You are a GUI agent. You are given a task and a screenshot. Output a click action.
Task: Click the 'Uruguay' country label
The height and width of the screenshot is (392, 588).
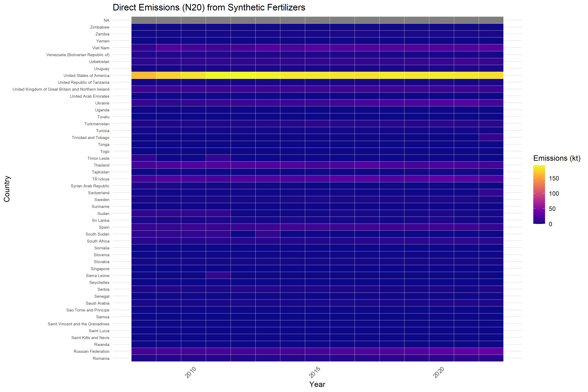(102, 68)
